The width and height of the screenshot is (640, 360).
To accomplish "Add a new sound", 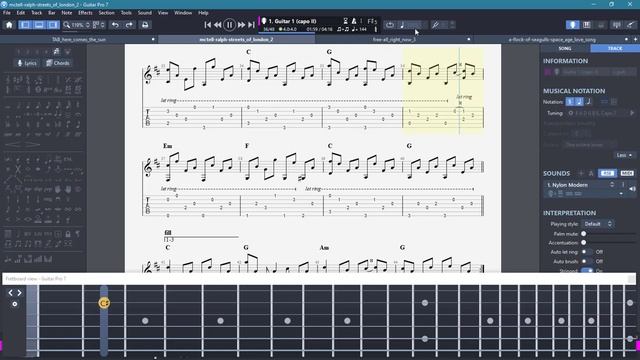I will (x=581, y=173).
